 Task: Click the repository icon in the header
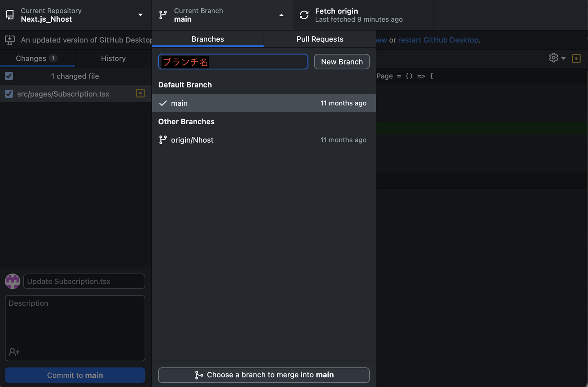[10, 15]
